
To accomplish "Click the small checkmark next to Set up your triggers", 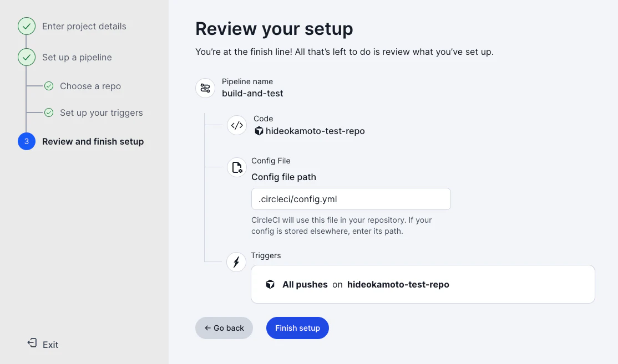I will pyautogui.click(x=49, y=113).
